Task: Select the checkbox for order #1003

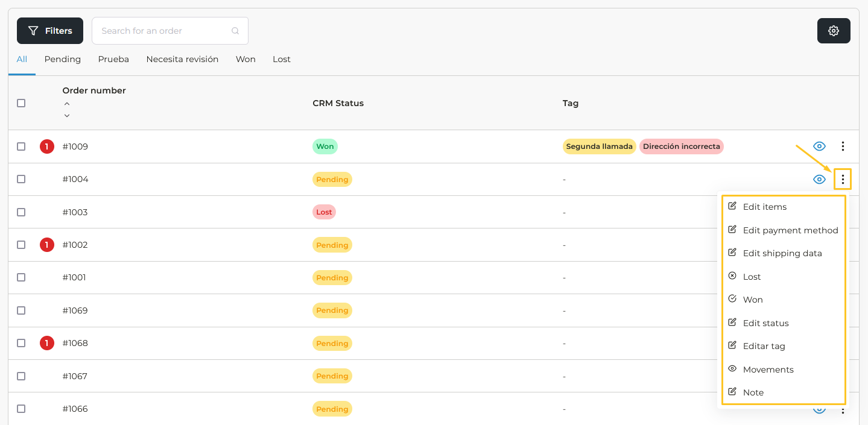Action: click(x=21, y=212)
